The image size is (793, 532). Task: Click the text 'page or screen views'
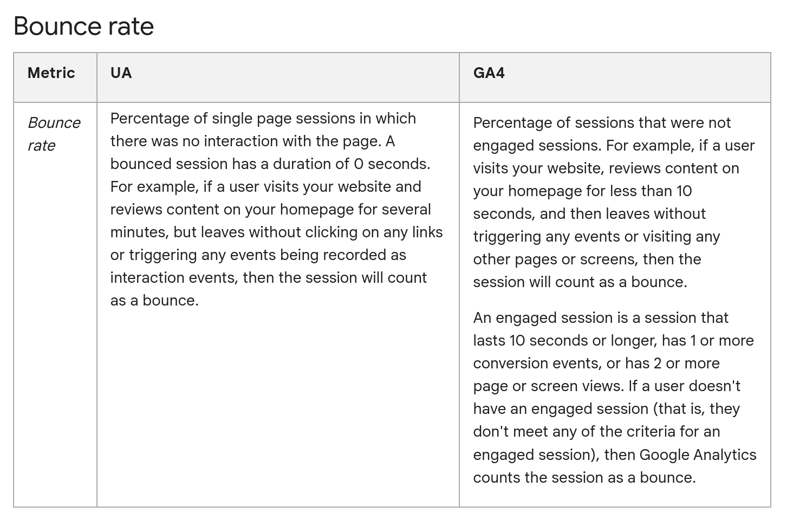coord(548,386)
